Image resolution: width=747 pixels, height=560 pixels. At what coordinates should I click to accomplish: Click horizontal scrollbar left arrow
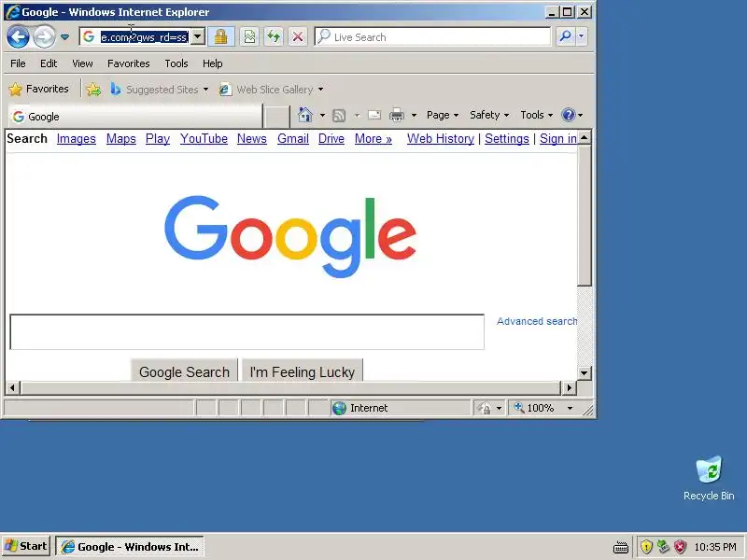tap(13, 387)
